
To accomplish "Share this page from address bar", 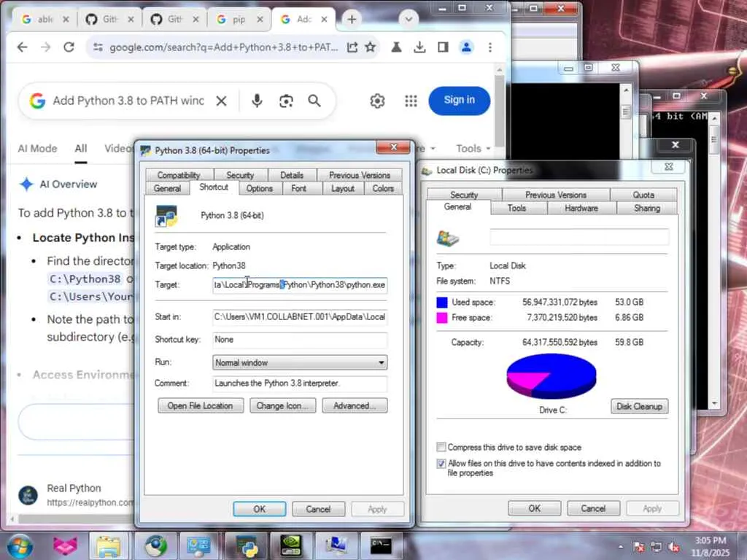I will 352,47.
